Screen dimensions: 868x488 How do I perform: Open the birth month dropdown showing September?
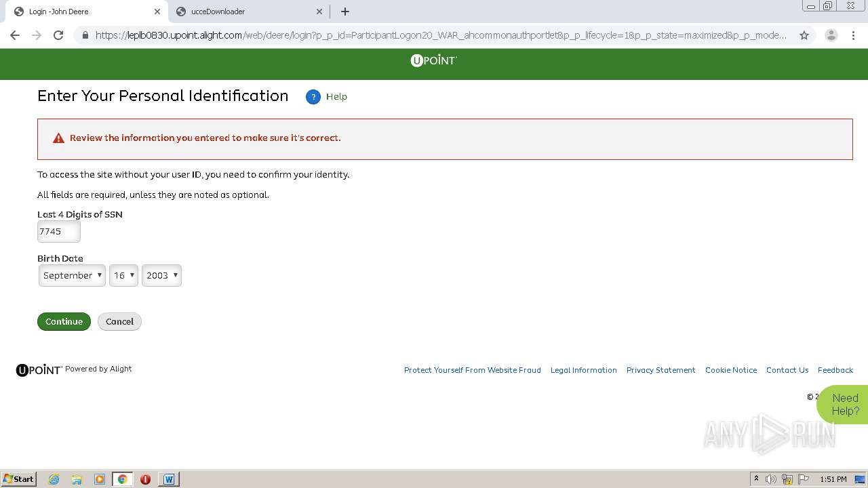pyautogui.click(x=72, y=275)
